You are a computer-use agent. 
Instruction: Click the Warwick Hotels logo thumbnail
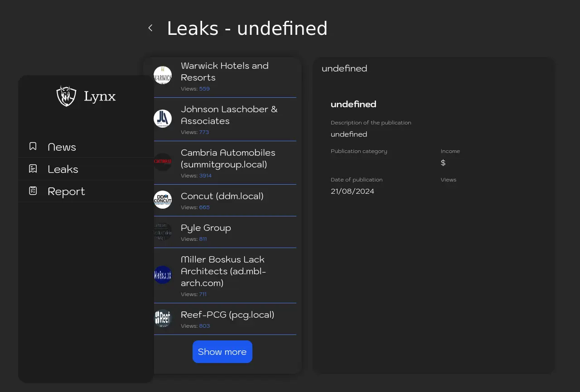pyautogui.click(x=163, y=75)
